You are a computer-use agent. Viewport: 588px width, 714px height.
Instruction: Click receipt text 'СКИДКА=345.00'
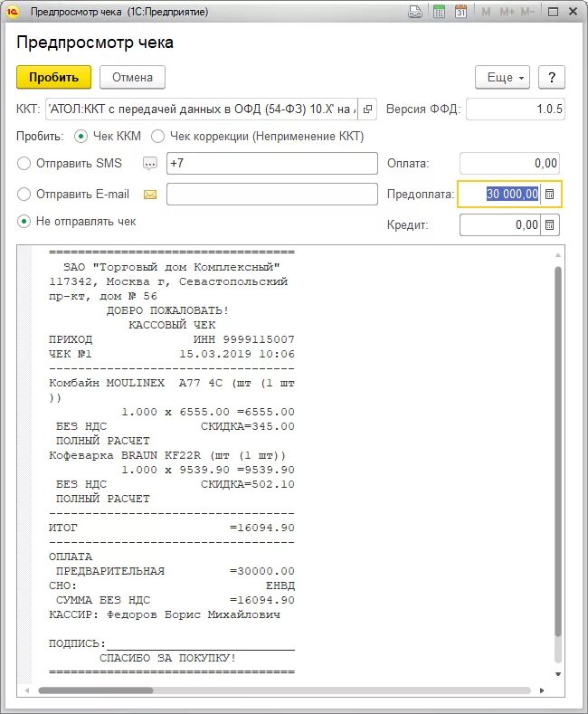click(248, 426)
